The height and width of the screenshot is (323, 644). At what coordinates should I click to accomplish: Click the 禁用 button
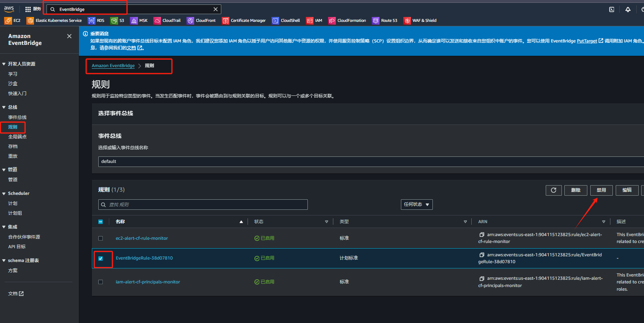pos(602,190)
